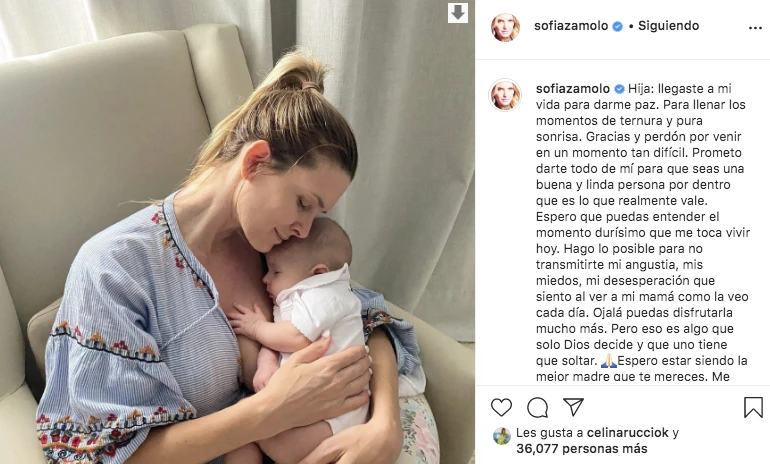
Task: Toggle the Siguiendo follow status
Action: click(x=668, y=26)
